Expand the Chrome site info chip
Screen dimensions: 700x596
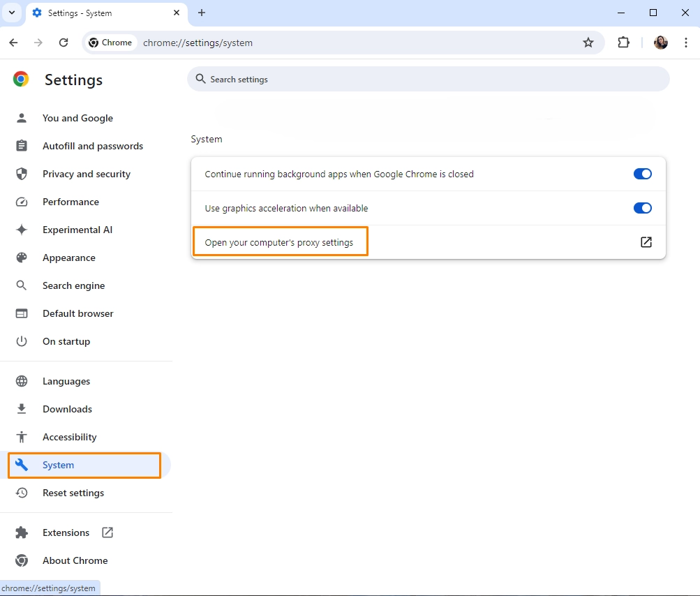click(x=110, y=42)
